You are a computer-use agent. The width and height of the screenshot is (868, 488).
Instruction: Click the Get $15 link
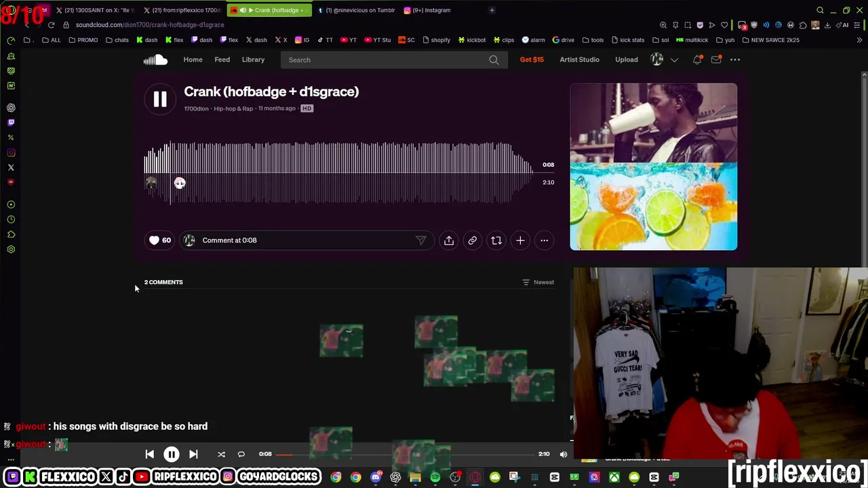[532, 60]
